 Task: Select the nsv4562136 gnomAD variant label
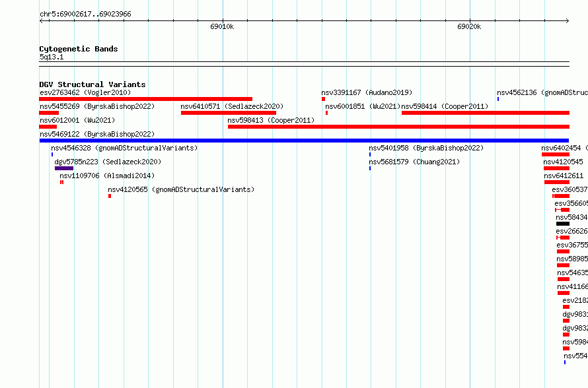[x=542, y=92]
